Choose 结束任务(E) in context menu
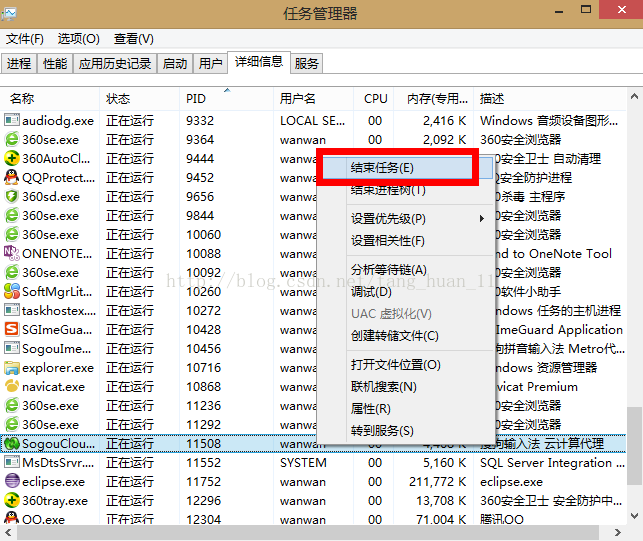The image size is (643, 541). pos(408,168)
